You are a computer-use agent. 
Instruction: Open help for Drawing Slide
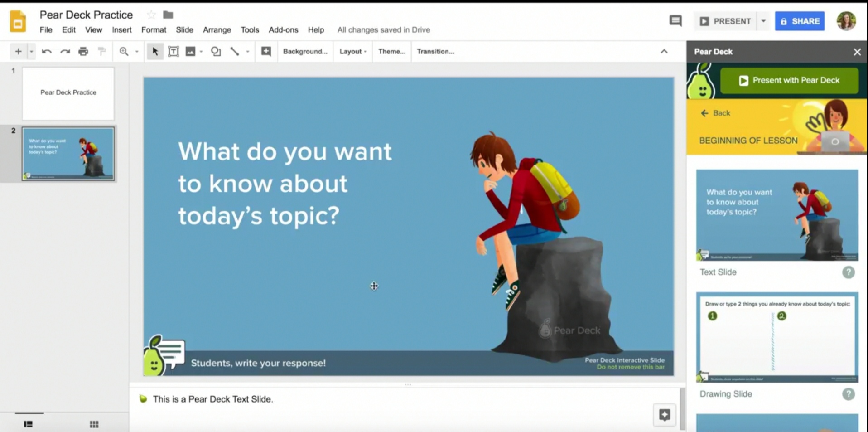[x=849, y=394]
